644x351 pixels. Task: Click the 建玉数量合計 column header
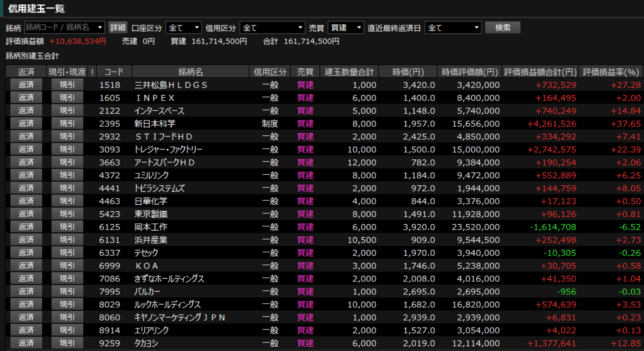pyautogui.click(x=349, y=72)
